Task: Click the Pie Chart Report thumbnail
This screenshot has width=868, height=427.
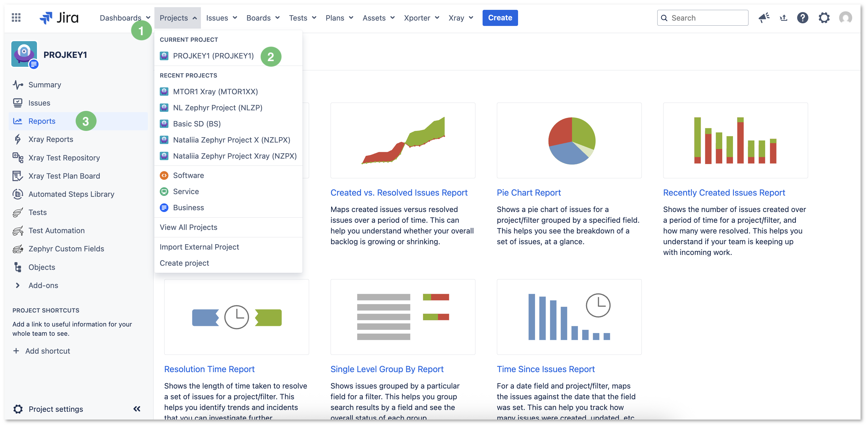Action: [569, 140]
